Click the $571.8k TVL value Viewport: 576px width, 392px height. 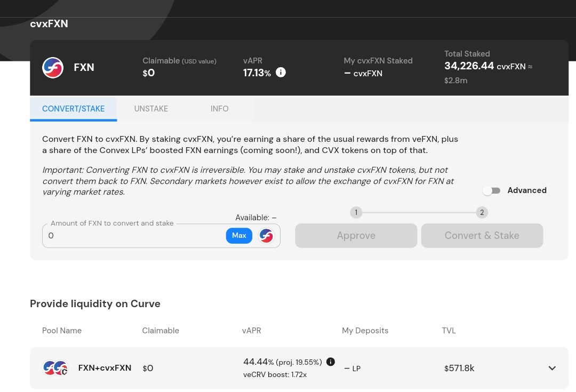point(459,368)
